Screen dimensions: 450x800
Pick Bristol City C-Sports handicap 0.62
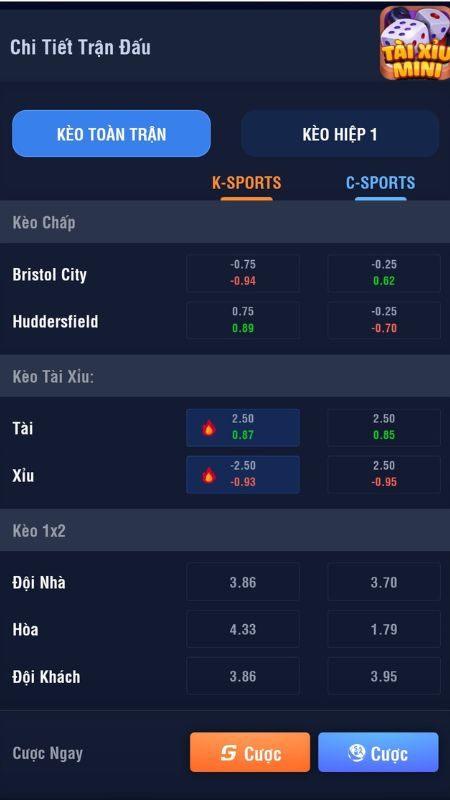click(x=384, y=273)
